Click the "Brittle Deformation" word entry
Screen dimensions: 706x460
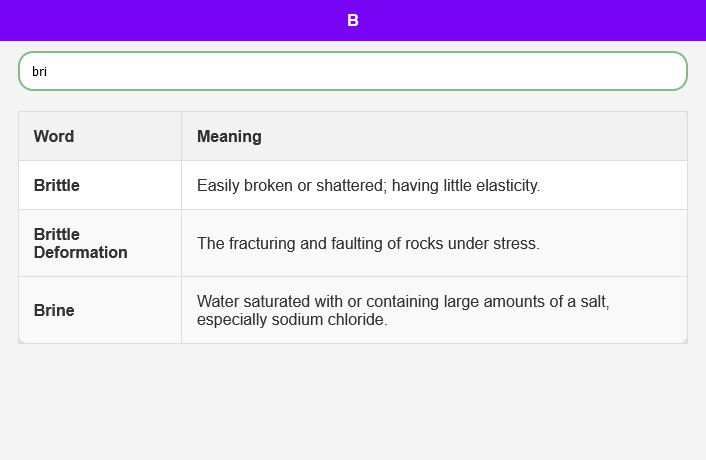(x=80, y=243)
